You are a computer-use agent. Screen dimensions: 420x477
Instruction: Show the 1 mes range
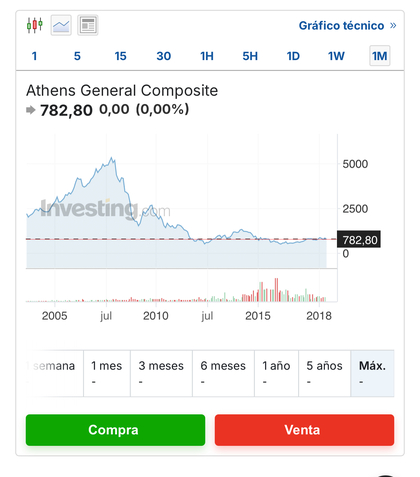(x=107, y=373)
